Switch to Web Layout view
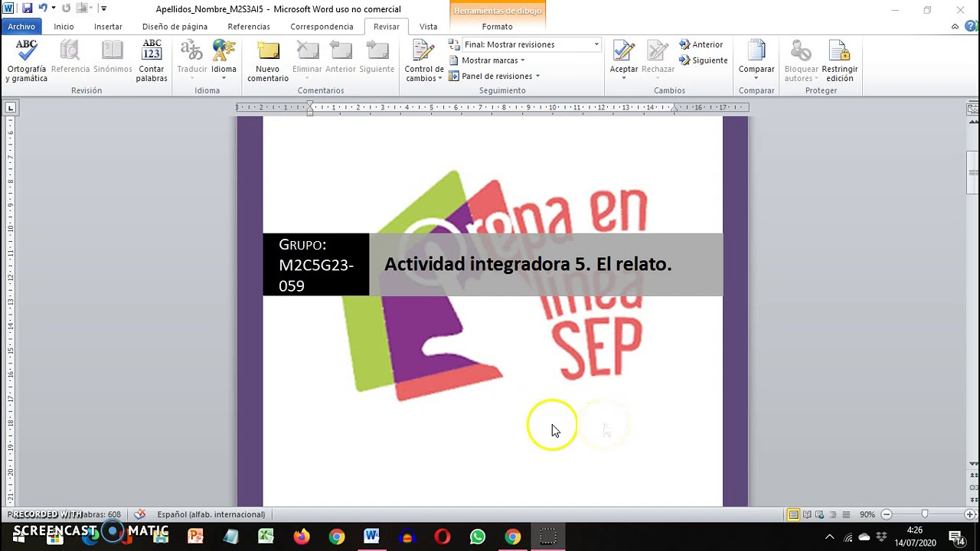The image size is (980, 551). (x=819, y=514)
